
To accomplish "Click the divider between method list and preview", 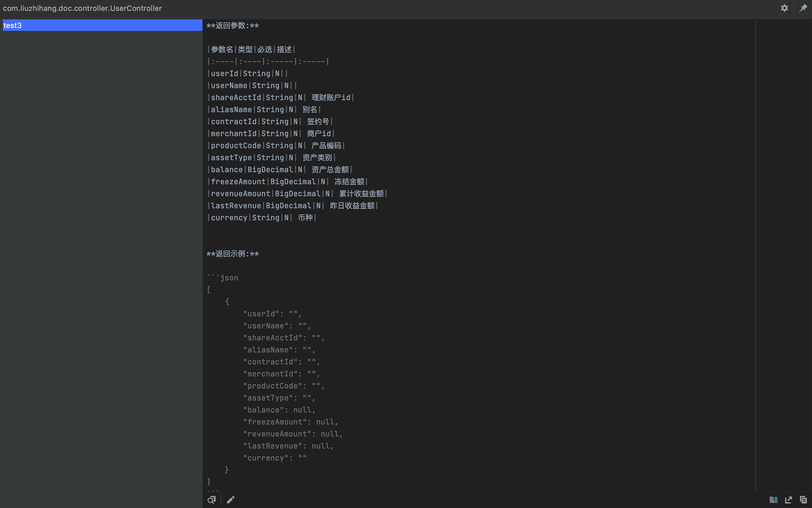I will (x=203, y=235).
